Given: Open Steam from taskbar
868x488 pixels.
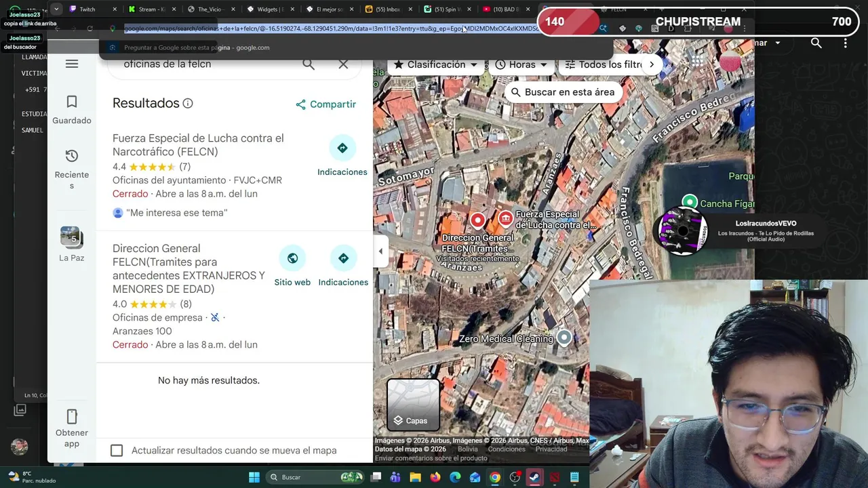Looking at the screenshot, I should point(534,477).
